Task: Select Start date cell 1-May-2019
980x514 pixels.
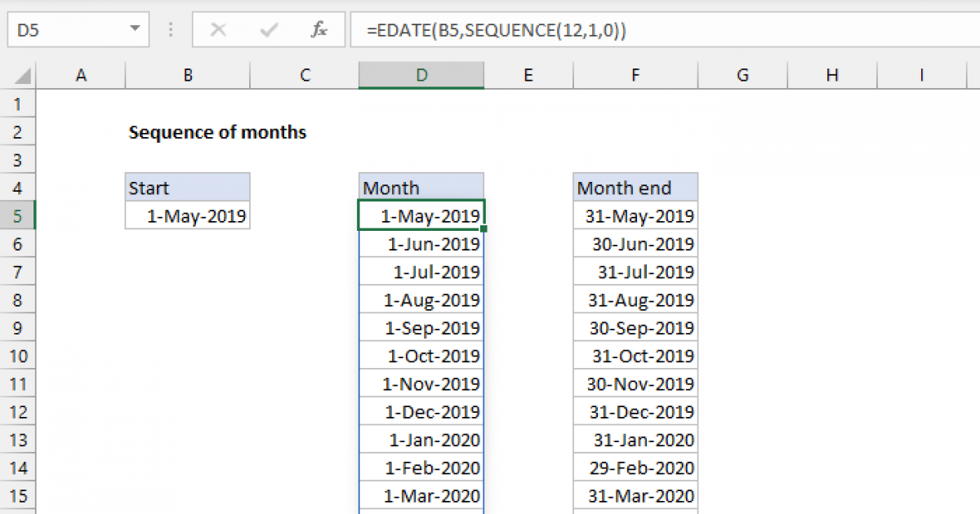Action: pyautogui.click(x=188, y=216)
